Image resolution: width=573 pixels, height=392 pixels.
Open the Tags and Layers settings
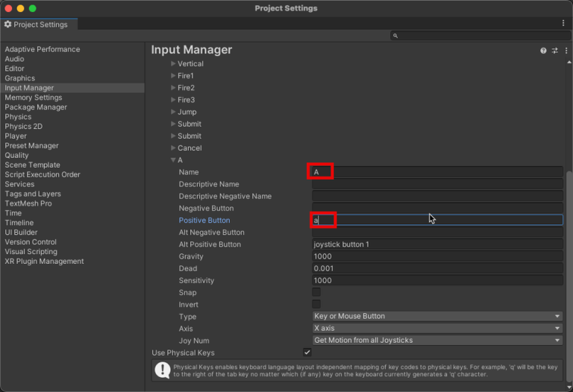[33, 194]
